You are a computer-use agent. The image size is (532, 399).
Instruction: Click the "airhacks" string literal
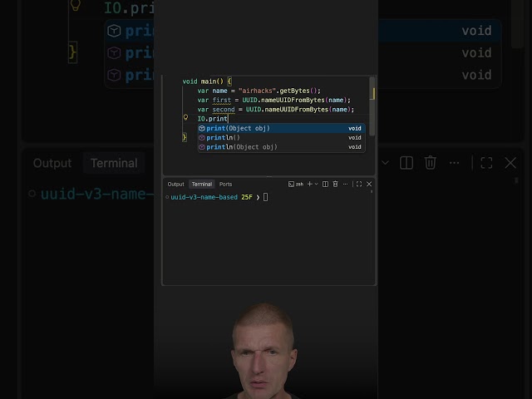[257, 91]
